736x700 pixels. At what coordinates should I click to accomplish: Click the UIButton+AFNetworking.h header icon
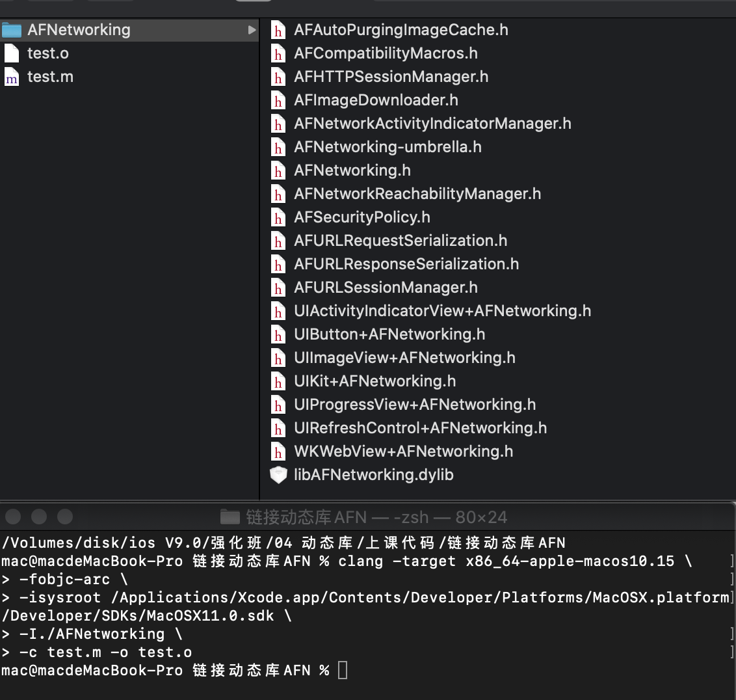[278, 334]
